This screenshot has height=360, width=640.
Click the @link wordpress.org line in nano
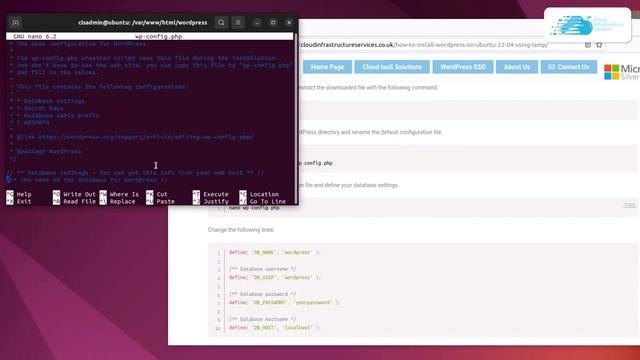point(135,137)
